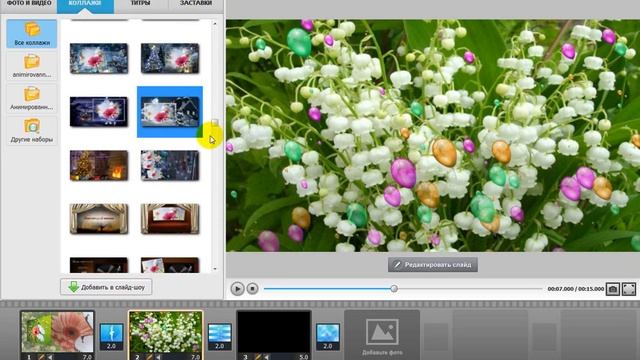Select the photo-card collage in the bottom-right of the list

coord(170,265)
